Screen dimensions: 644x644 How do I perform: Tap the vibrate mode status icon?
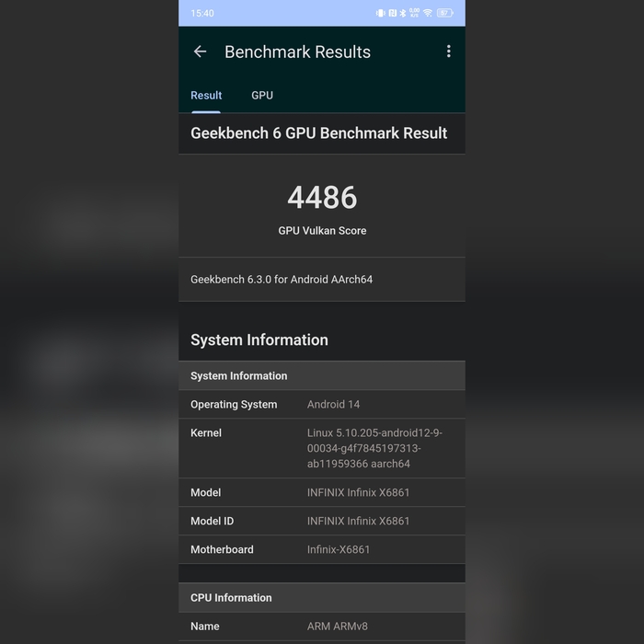coord(380,13)
